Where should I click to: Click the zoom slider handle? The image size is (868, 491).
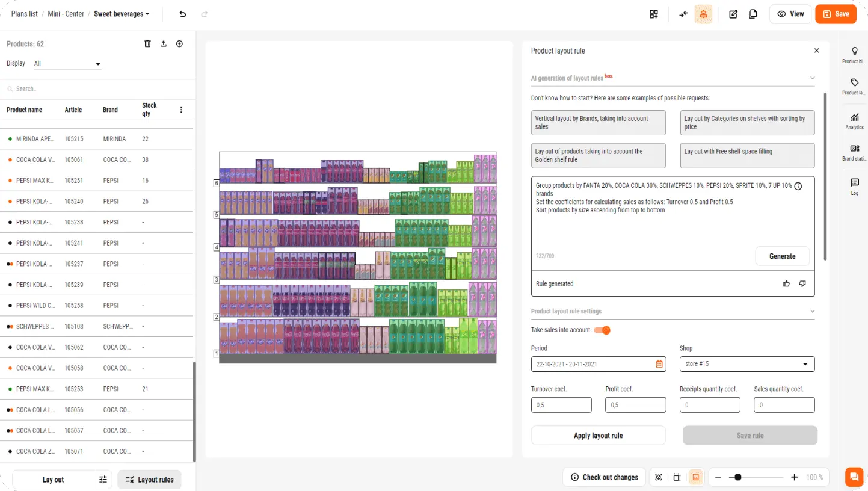click(x=738, y=477)
